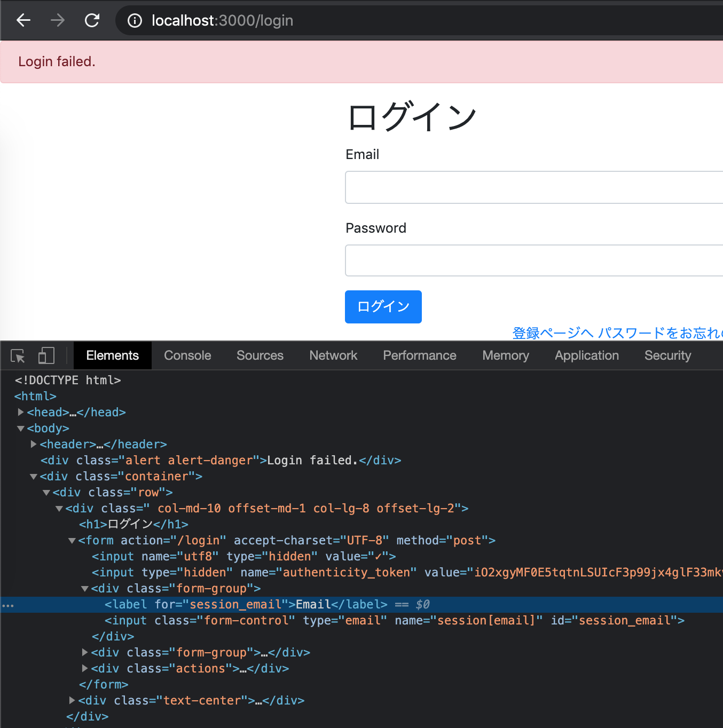Select the closing </form> tag line
Image resolution: width=723 pixels, height=728 pixels.
[104, 684]
